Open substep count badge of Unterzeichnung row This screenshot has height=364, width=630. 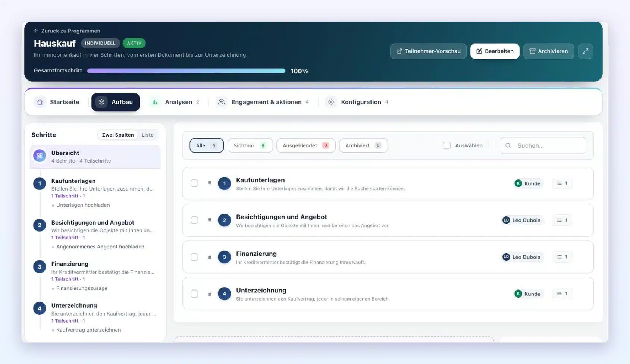coord(562,294)
